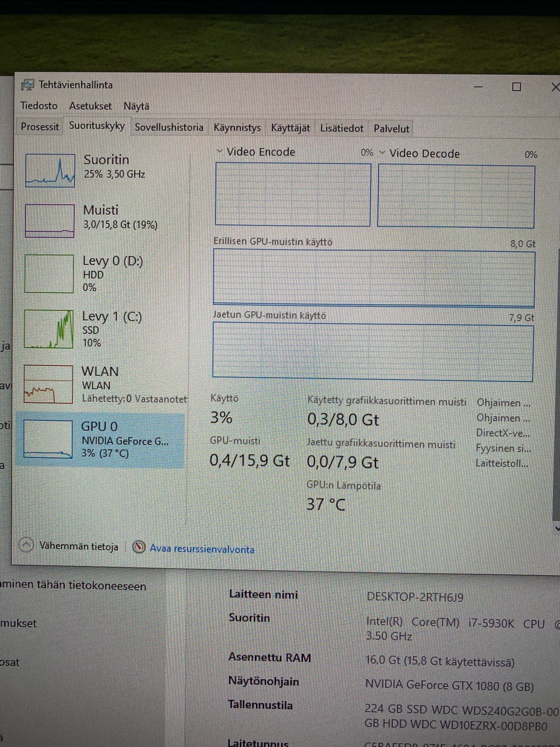
Task: Go to the Käyttäjät tab
Action: pyautogui.click(x=290, y=128)
